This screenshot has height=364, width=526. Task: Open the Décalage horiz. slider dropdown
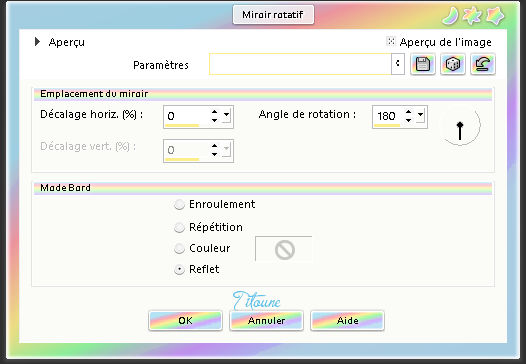(x=226, y=115)
